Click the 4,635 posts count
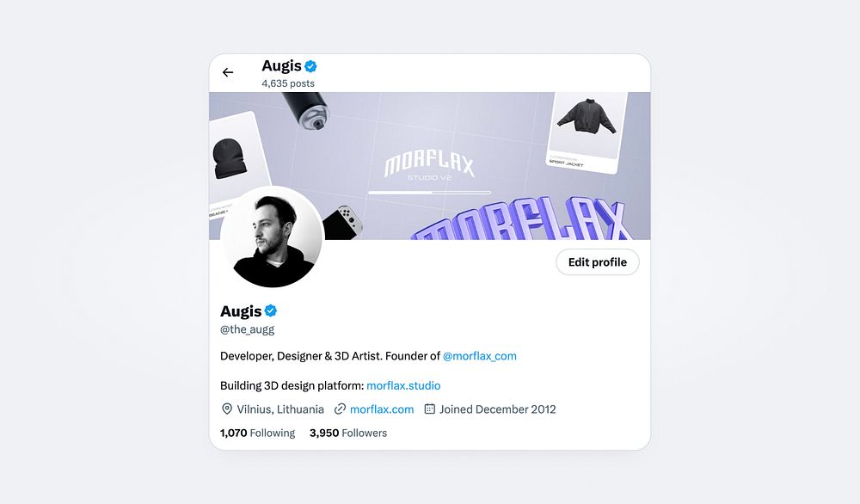 (x=288, y=83)
